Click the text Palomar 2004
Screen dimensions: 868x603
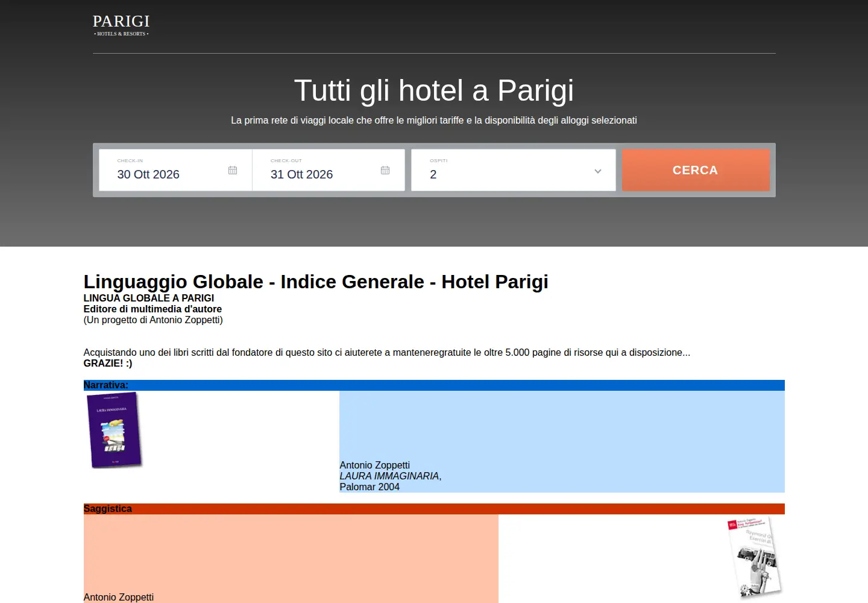tap(370, 487)
